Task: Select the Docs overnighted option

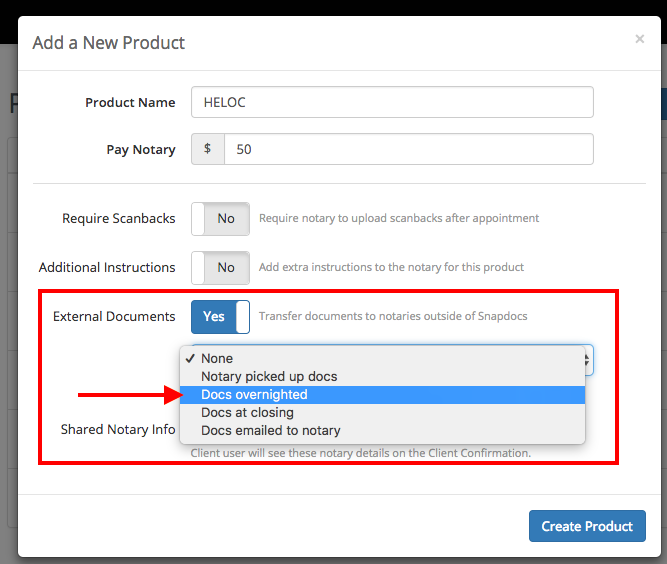Action: pos(254,394)
